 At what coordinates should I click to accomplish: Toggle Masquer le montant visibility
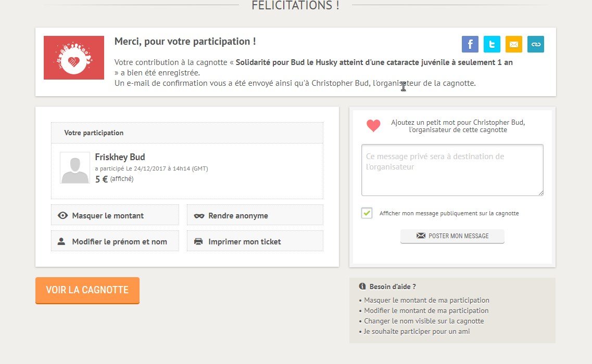115,215
